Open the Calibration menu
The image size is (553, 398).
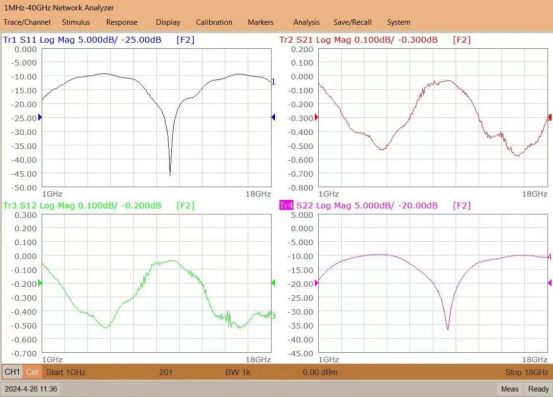[214, 22]
